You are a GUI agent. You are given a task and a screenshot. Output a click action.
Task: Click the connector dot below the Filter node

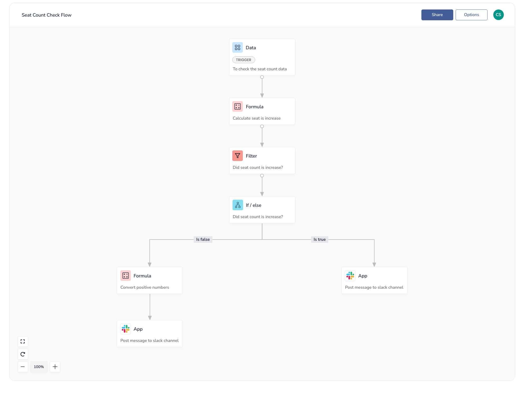(x=262, y=175)
